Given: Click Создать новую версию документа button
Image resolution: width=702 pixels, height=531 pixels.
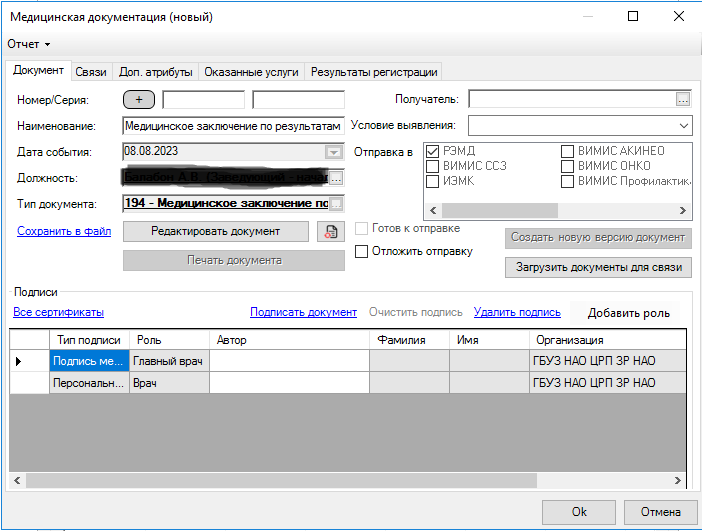Looking at the screenshot, I should (598, 238).
